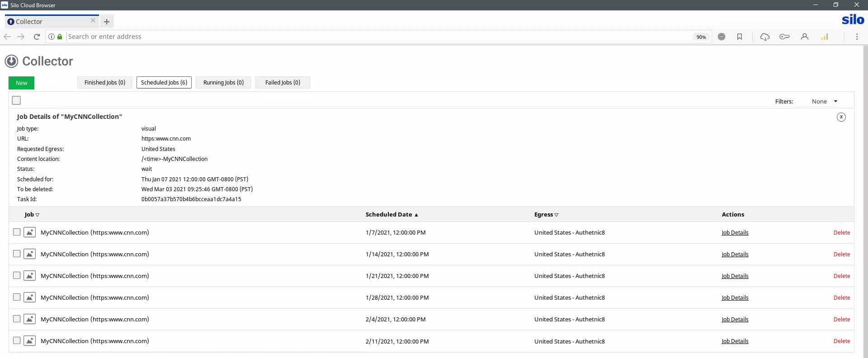Click the address bar input field
868x358 pixels.
(x=377, y=37)
